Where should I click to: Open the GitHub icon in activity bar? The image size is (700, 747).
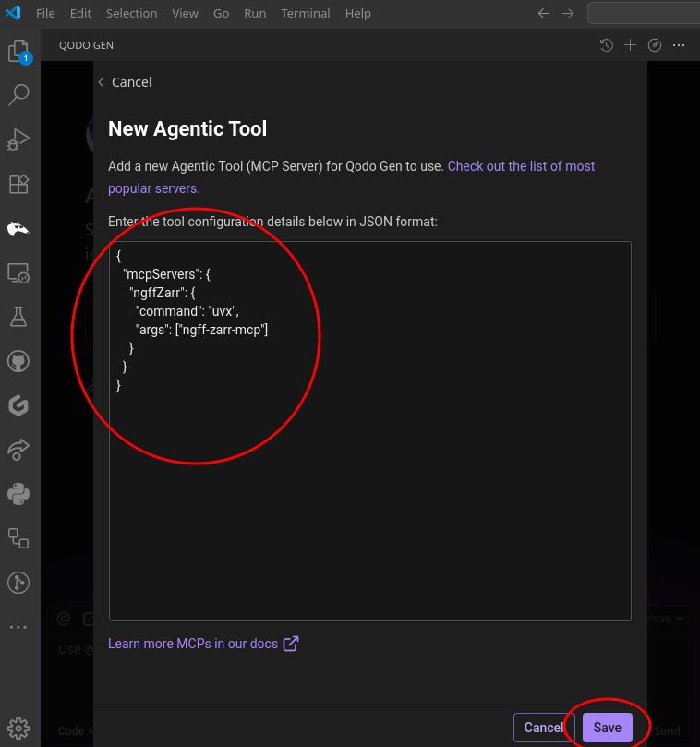tap(18, 361)
